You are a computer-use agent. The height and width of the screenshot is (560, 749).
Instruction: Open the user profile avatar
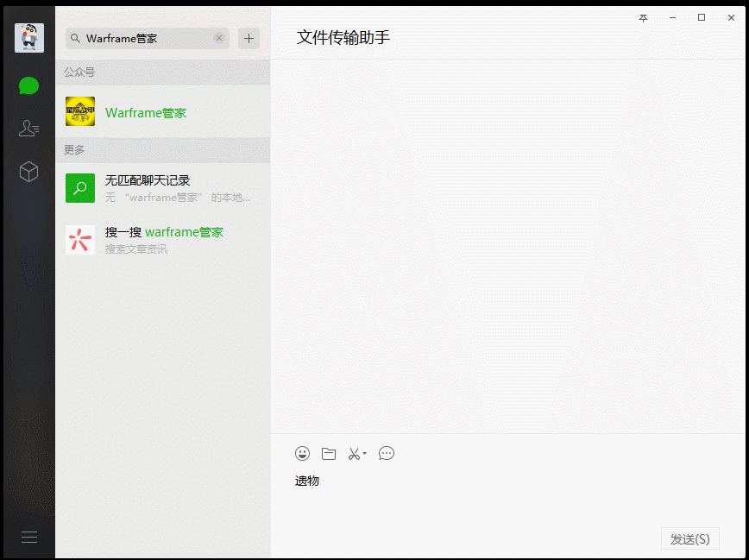(x=29, y=38)
